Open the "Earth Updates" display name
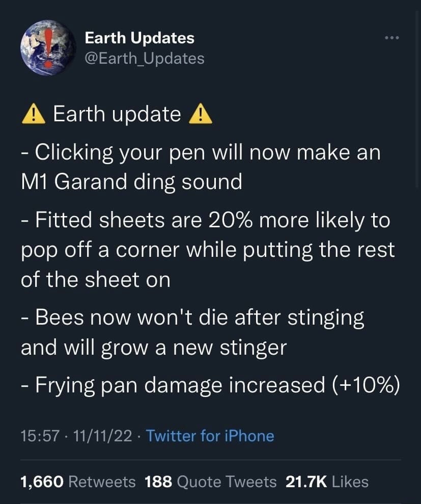421x504 pixels. coord(139,38)
